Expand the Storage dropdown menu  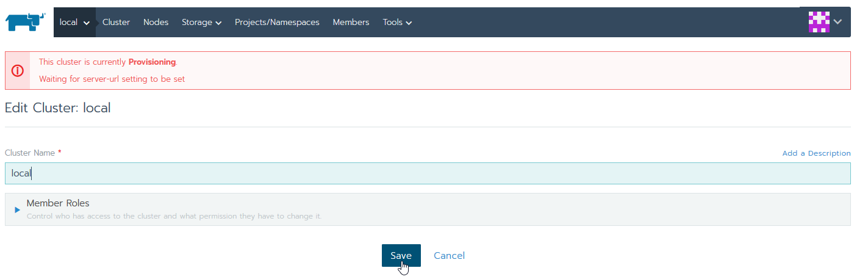tap(201, 23)
